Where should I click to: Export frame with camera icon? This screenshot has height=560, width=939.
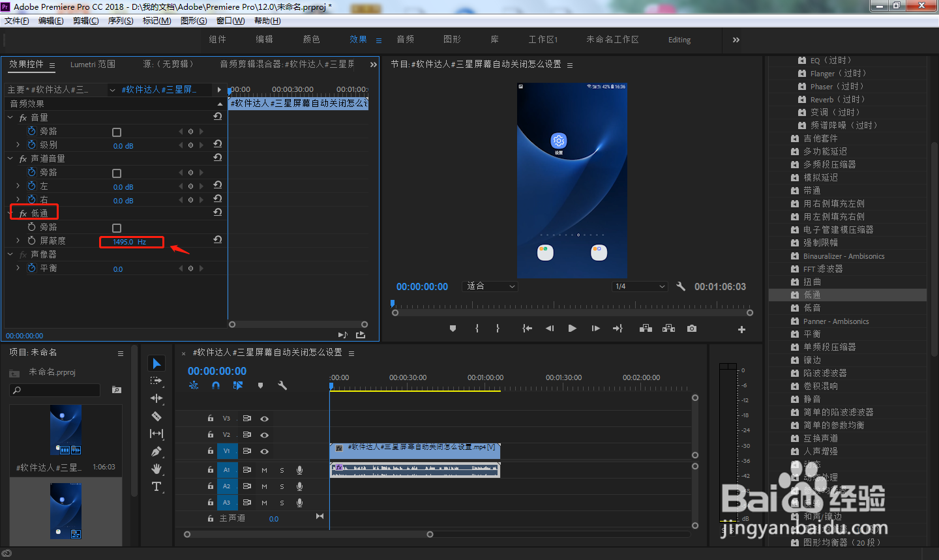pyautogui.click(x=692, y=329)
